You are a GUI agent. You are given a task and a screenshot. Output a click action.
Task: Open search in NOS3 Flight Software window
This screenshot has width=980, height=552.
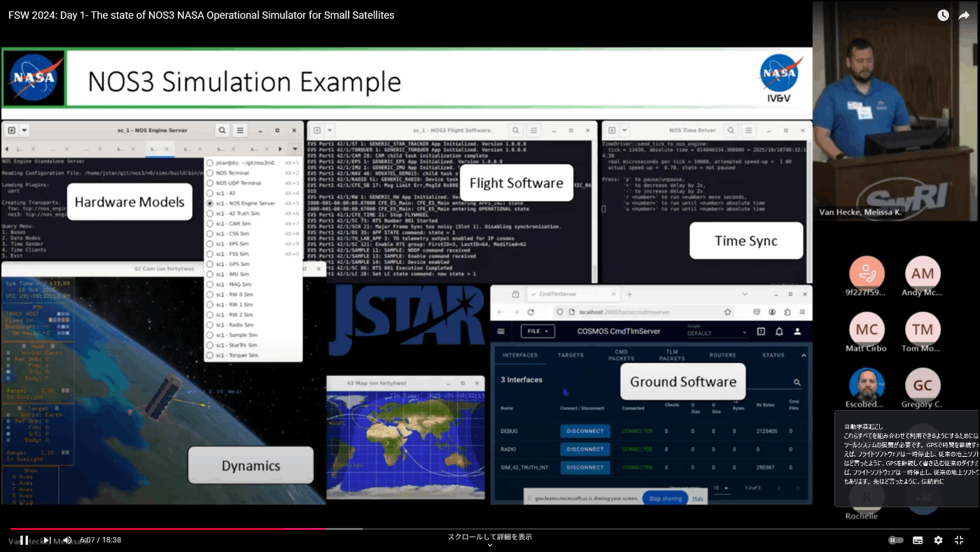(x=515, y=130)
